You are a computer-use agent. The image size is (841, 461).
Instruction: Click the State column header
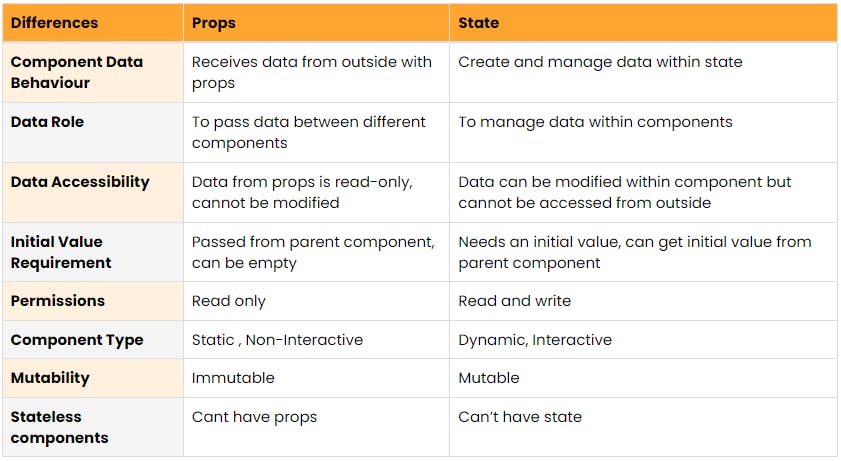click(x=478, y=23)
